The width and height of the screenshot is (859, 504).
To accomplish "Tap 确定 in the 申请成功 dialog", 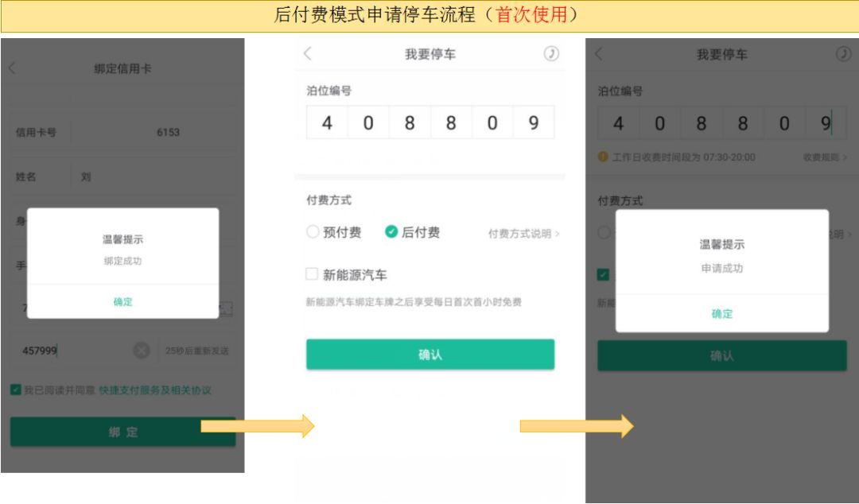I will [721, 314].
